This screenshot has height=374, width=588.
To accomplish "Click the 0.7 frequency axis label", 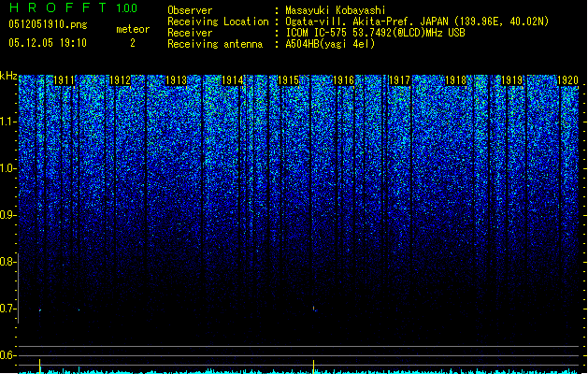I will coord(8,309).
